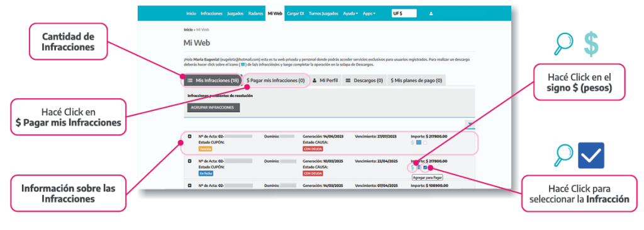
Task: Switch to the Mis Infracciones (18) tab
Action: pyautogui.click(x=213, y=81)
